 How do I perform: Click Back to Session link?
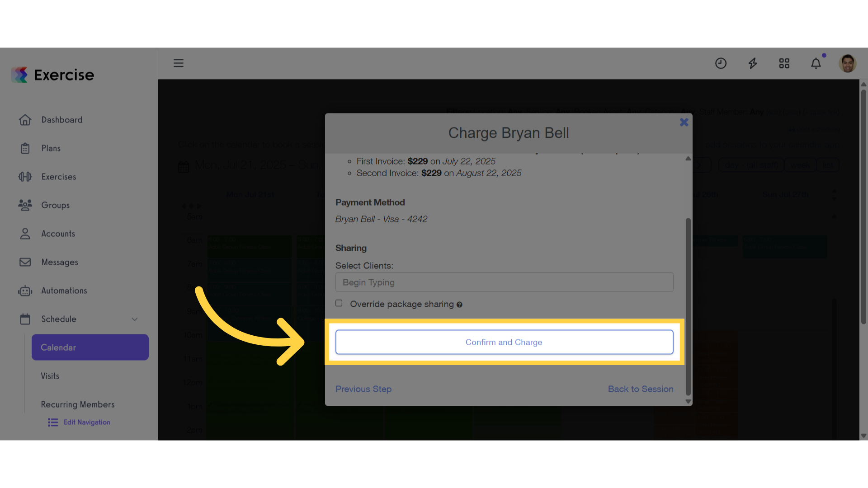point(641,389)
